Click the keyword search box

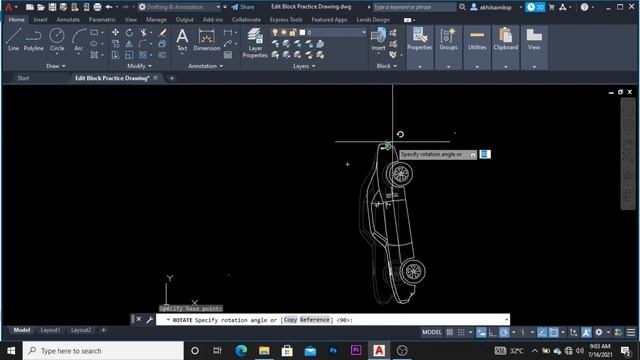point(414,7)
